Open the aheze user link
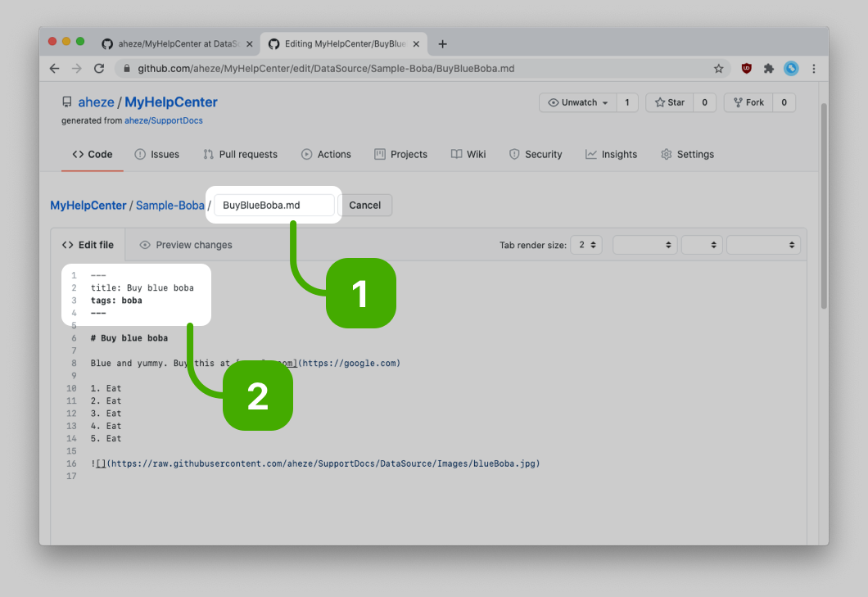 pos(96,102)
